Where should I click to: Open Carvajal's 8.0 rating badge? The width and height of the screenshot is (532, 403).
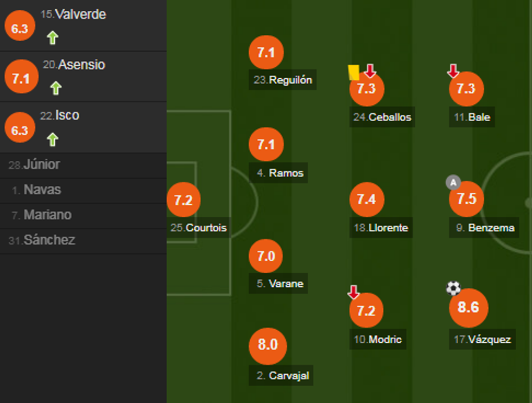[x=268, y=345]
